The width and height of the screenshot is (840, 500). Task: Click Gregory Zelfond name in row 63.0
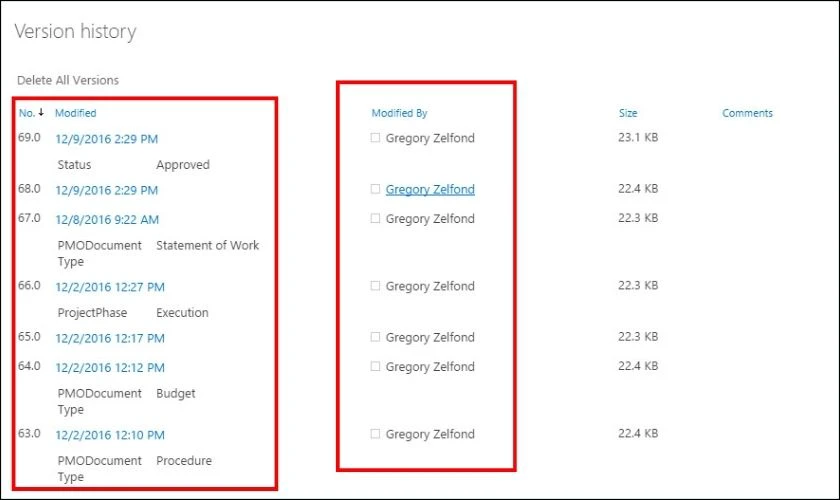point(430,435)
